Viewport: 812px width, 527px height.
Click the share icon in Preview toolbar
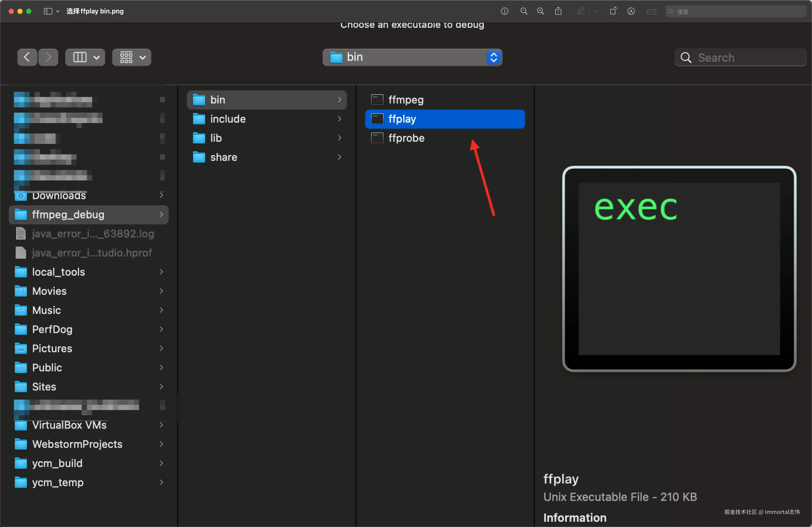pos(558,11)
